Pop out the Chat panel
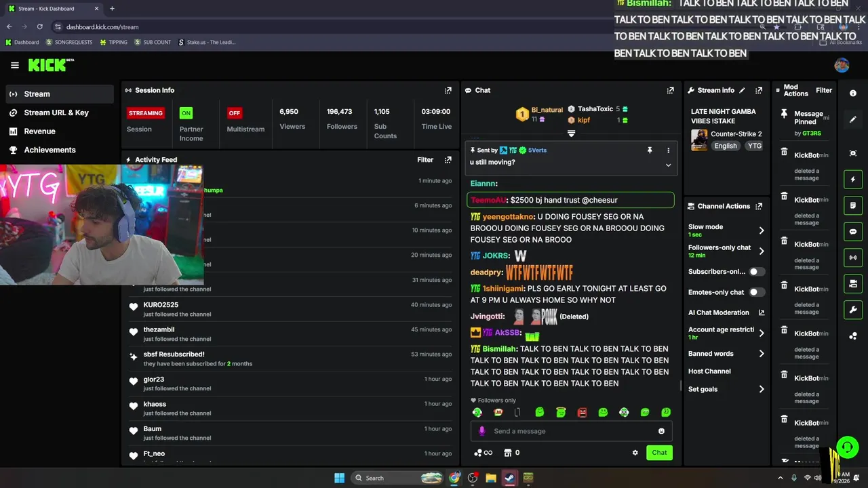 (670, 90)
